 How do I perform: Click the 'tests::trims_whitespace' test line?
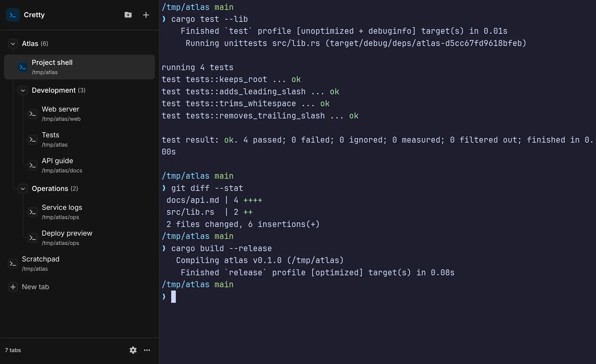pos(246,104)
